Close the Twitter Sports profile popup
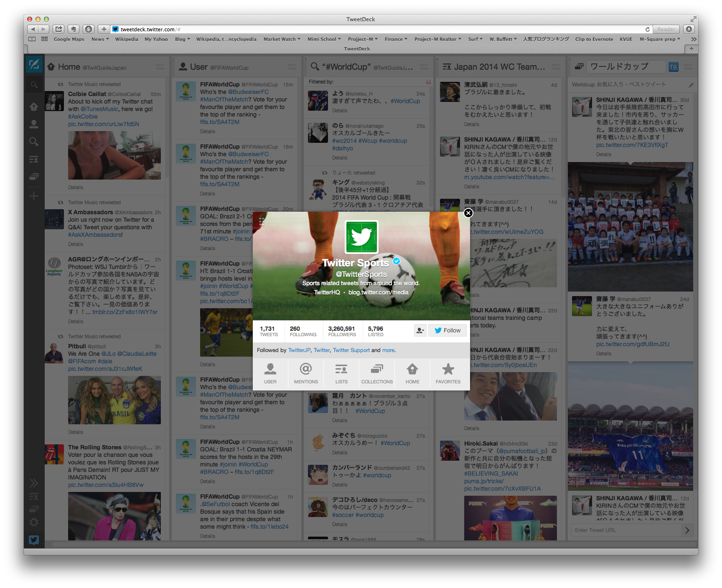Image resolution: width=722 pixels, height=588 pixels. (x=468, y=213)
